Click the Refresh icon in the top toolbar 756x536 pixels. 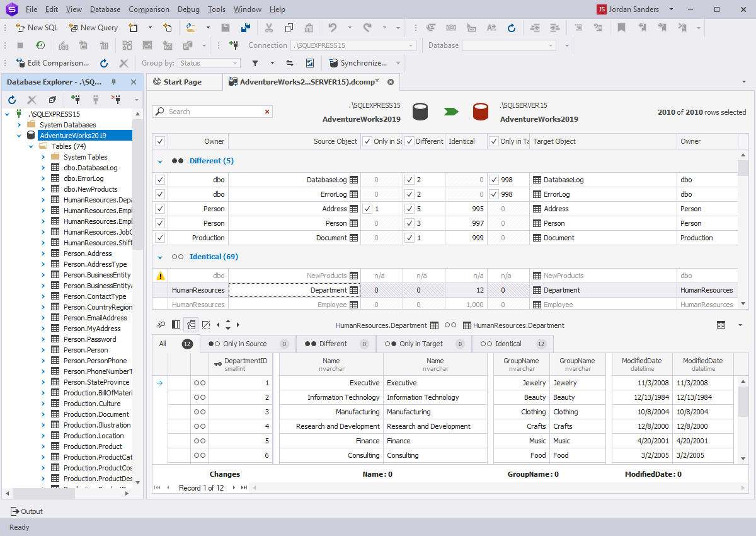(x=512, y=28)
